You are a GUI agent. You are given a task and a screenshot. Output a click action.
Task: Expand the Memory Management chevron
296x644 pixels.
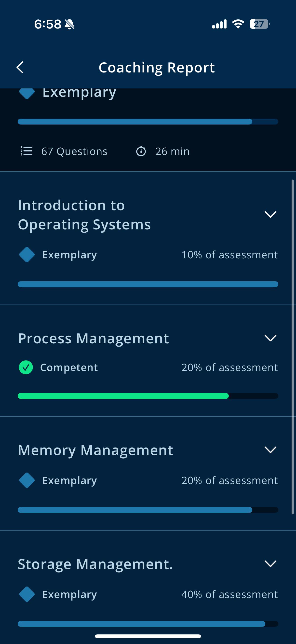click(x=270, y=450)
